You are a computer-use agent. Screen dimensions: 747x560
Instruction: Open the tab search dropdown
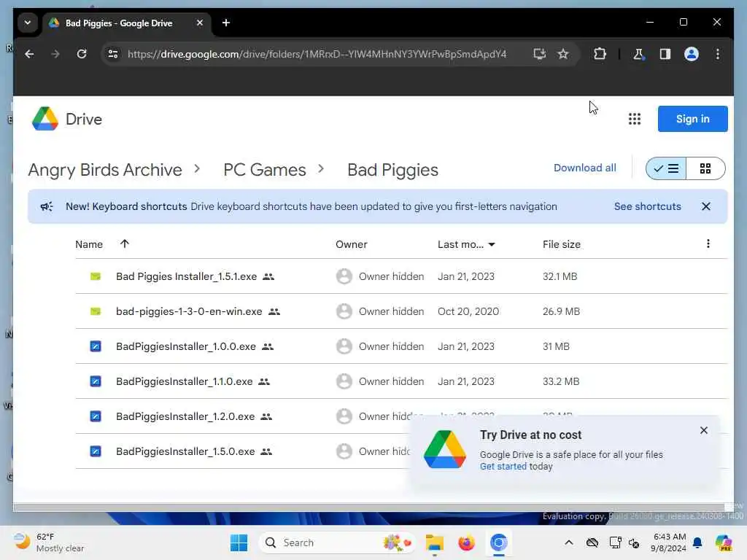(28, 23)
